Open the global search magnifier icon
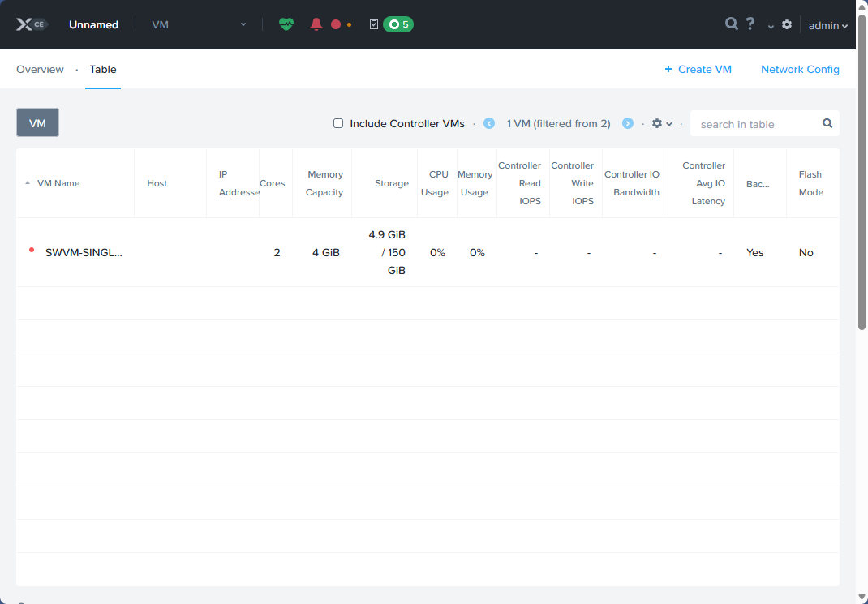 [731, 24]
